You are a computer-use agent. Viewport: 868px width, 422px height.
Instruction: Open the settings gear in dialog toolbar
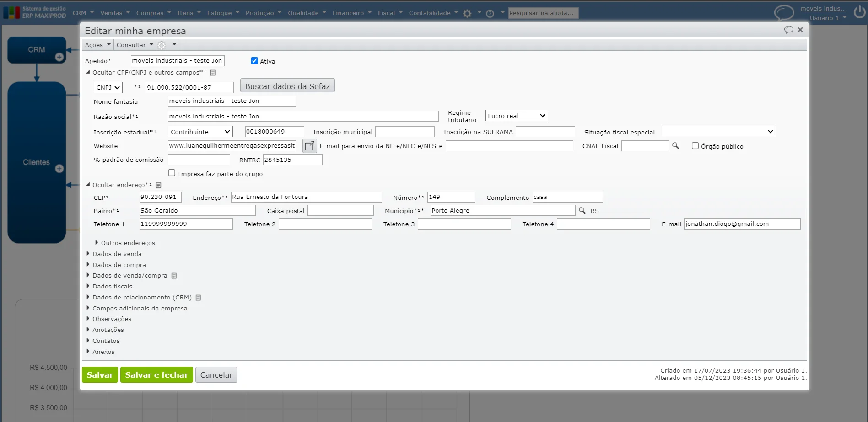(162, 45)
